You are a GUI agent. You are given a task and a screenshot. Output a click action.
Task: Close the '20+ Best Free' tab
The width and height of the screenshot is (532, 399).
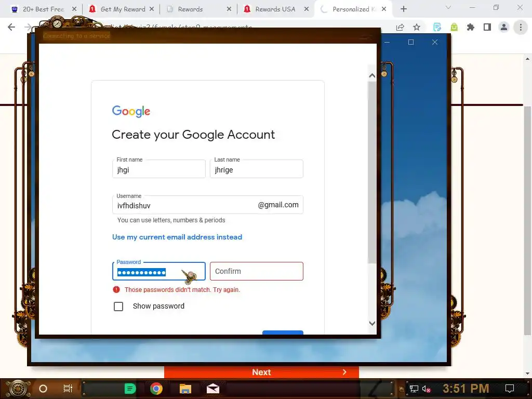[x=74, y=9]
